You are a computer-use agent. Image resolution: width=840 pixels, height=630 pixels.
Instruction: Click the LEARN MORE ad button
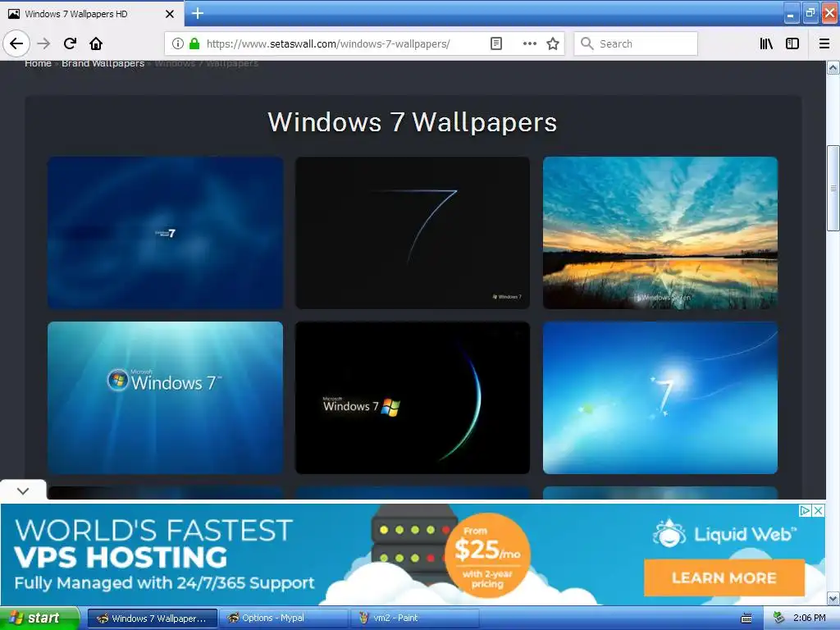tap(724, 577)
